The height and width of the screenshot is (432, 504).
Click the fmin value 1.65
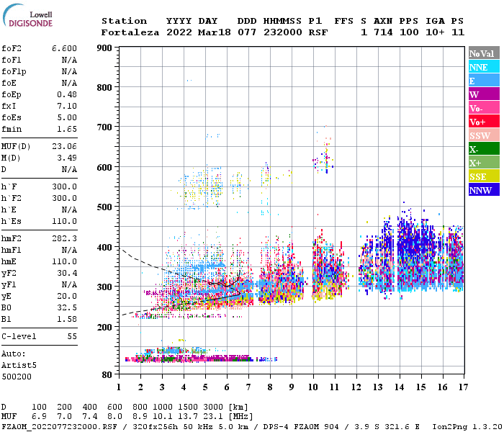(67, 129)
